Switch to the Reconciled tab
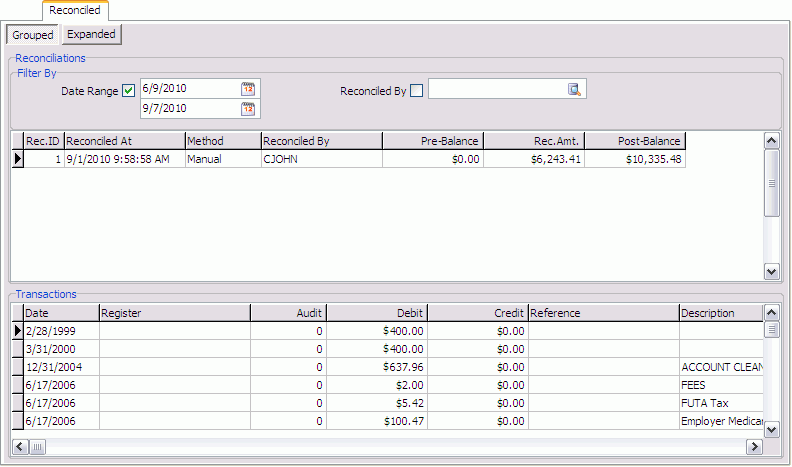The height and width of the screenshot is (467, 792). (75, 11)
